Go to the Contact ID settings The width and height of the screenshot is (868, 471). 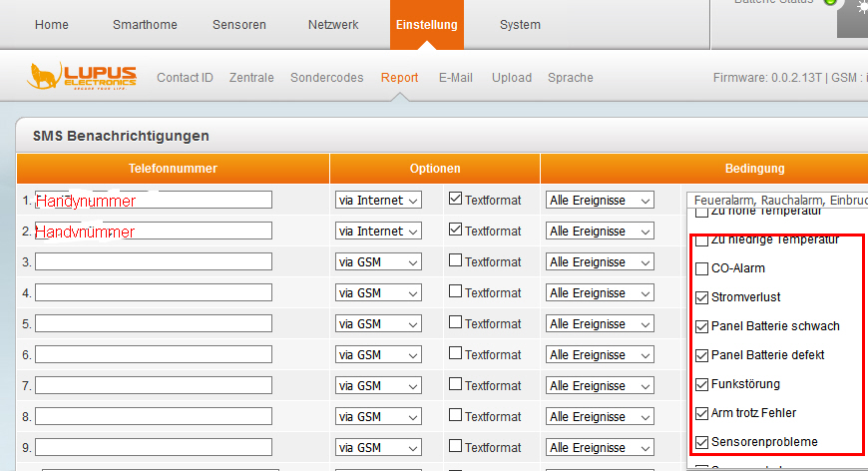(185, 78)
